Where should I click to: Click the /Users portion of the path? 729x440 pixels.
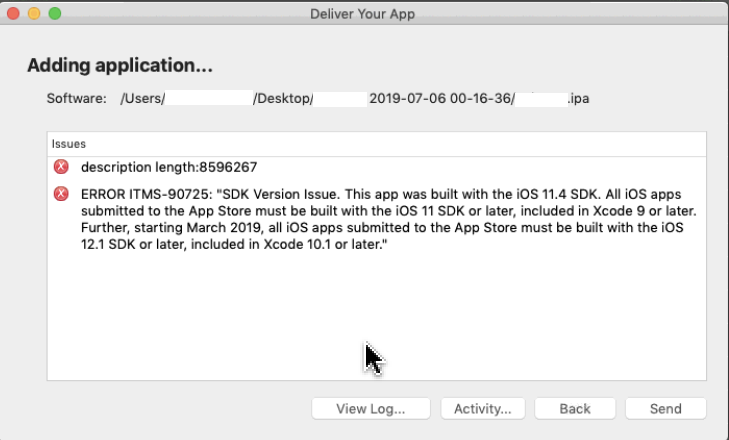coord(142,99)
